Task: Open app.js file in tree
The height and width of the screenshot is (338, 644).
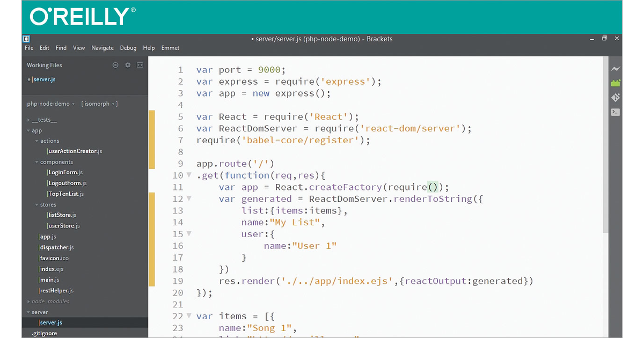Action: pyautogui.click(x=48, y=237)
